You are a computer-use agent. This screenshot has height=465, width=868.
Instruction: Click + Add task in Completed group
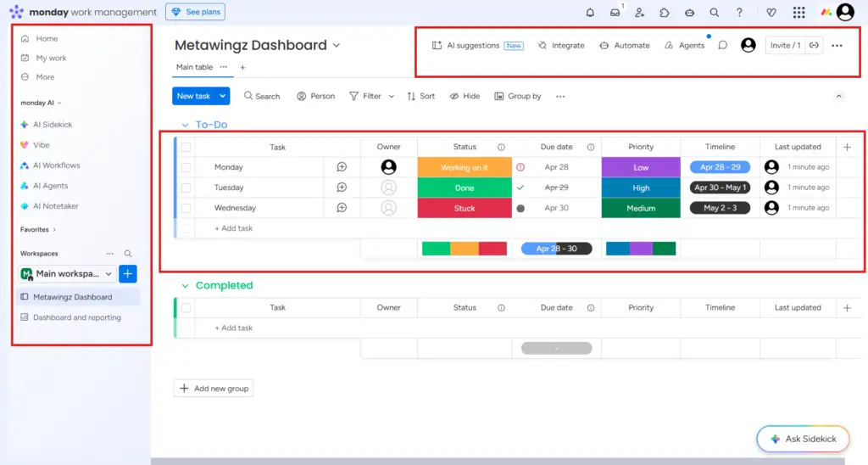pyautogui.click(x=234, y=328)
